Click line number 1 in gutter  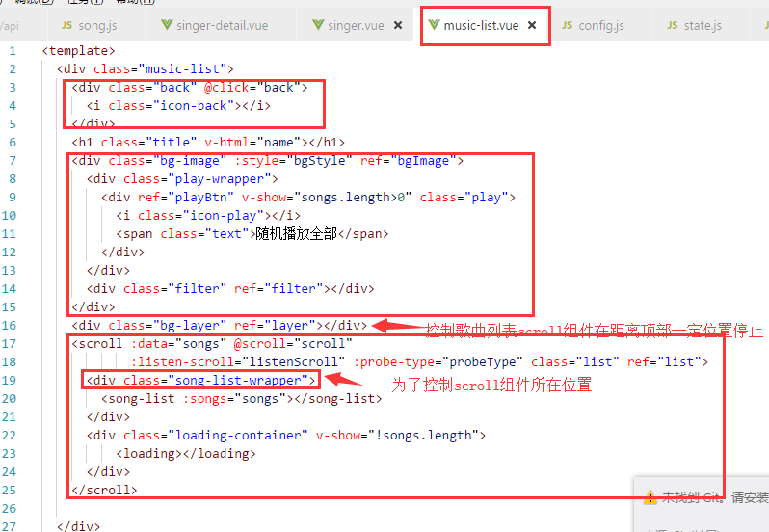(13, 50)
